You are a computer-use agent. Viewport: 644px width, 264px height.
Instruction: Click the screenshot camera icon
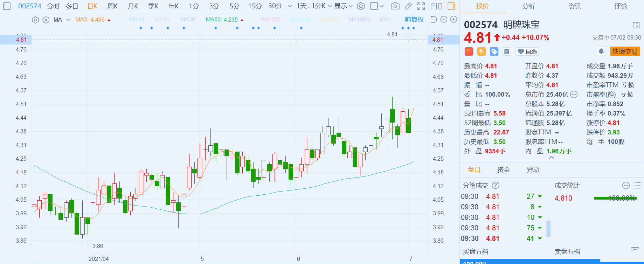[x=395, y=6]
